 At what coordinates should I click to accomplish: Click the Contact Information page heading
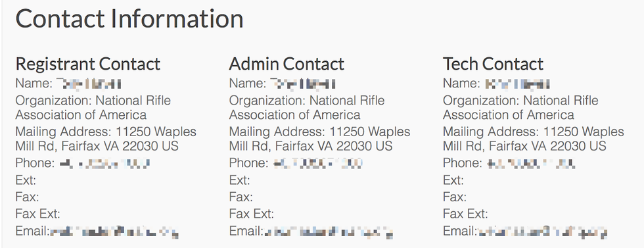129,18
